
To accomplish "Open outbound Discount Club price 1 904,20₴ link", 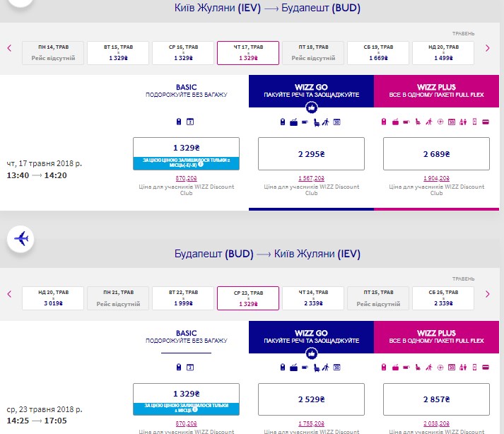I will click(x=435, y=177).
